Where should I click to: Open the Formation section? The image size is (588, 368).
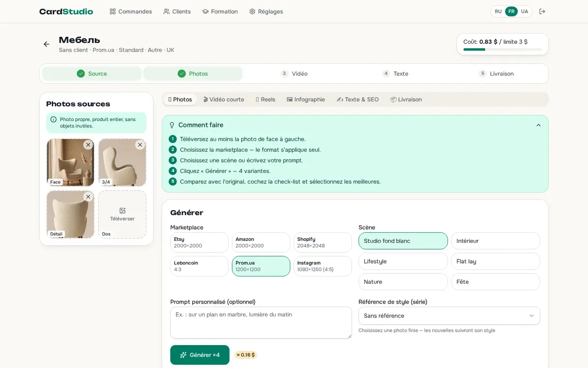220,11
